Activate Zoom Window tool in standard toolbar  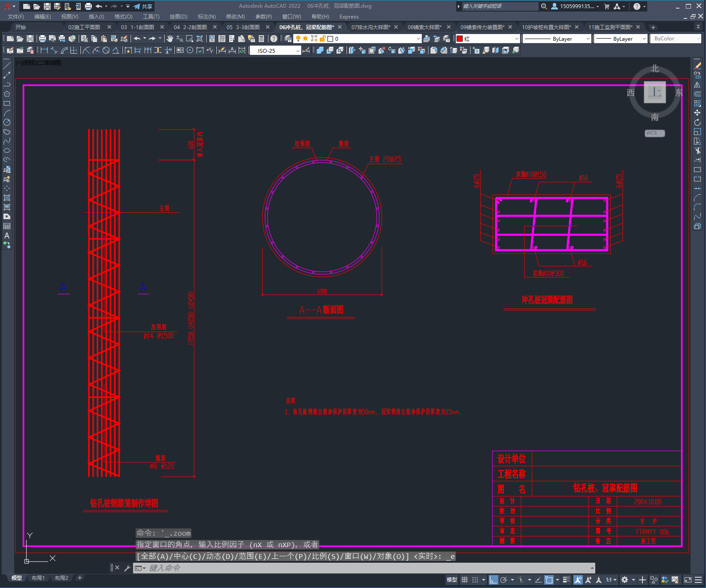coord(189,39)
